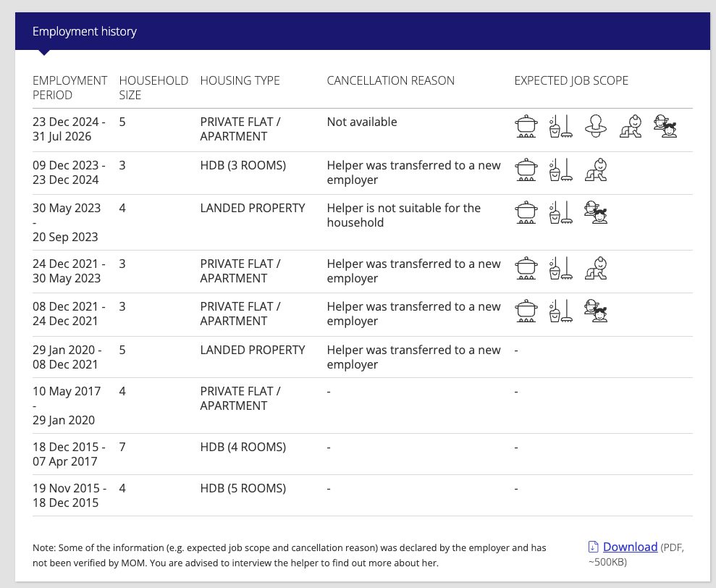The width and height of the screenshot is (716, 588).
Task: Click the PDF file icon beside Download
Action: click(x=593, y=547)
